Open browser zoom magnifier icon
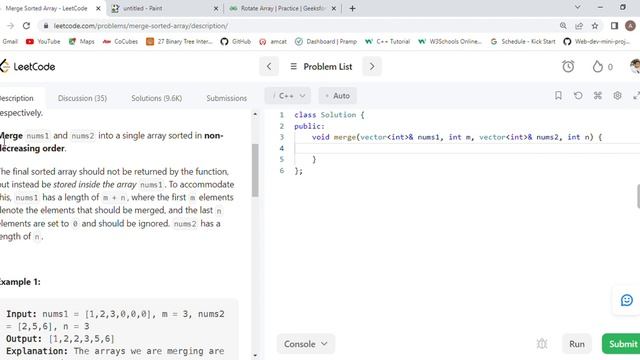The height and width of the screenshot is (360, 640). point(563,26)
